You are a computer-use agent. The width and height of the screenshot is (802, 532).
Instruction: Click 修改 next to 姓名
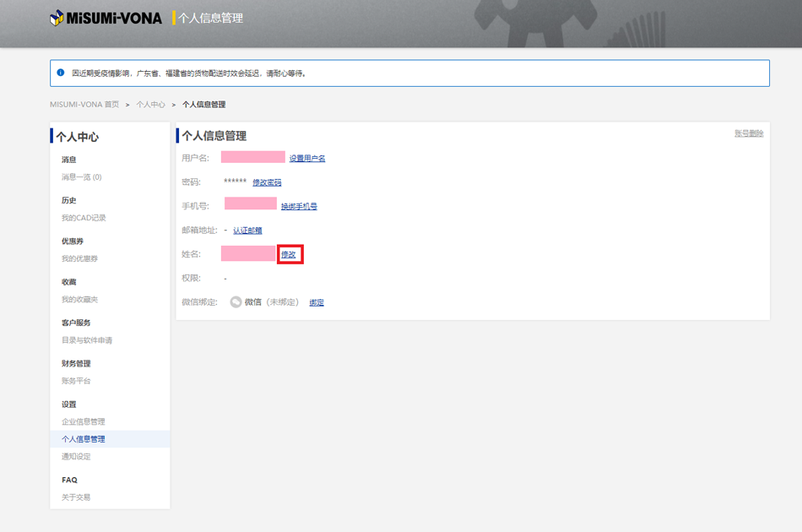289,254
